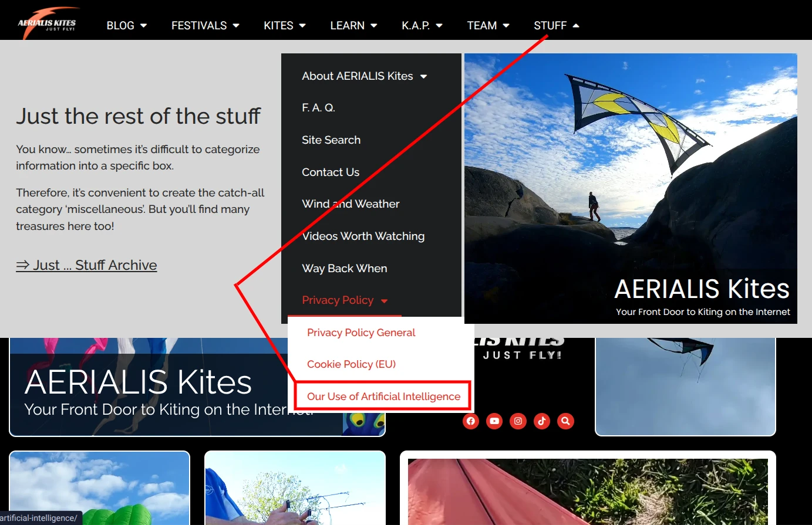The image size is (812, 525).
Task: Choose the Site Search menu entry
Action: 331,140
